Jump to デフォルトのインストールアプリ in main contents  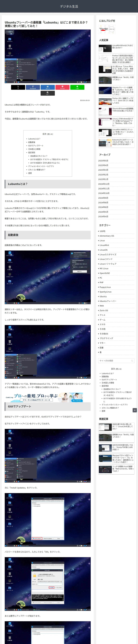pos(41,166)
